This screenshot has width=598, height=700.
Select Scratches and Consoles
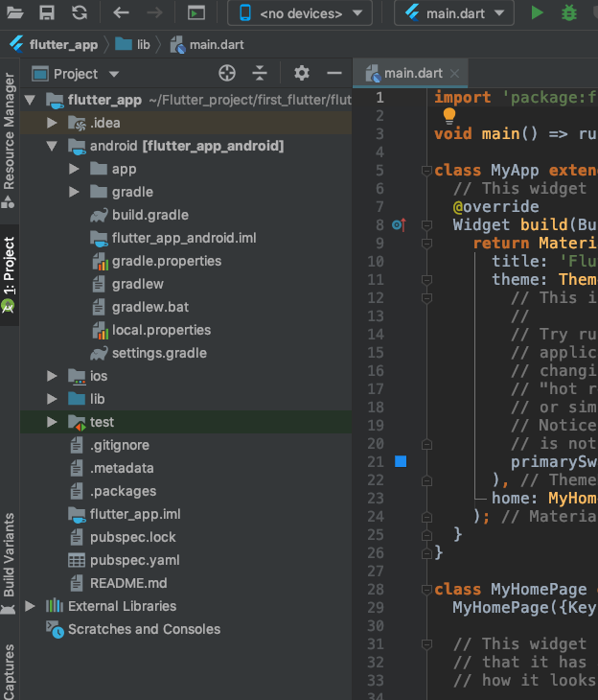(144, 629)
